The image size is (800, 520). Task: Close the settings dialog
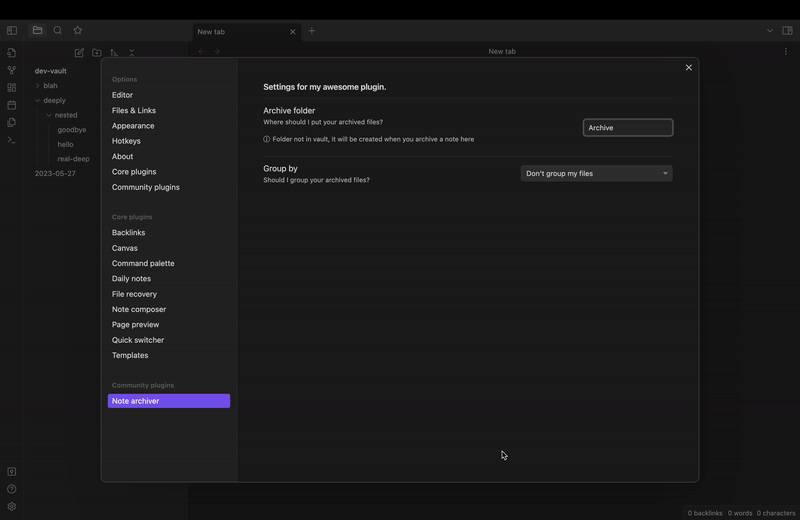tap(688, 67)
